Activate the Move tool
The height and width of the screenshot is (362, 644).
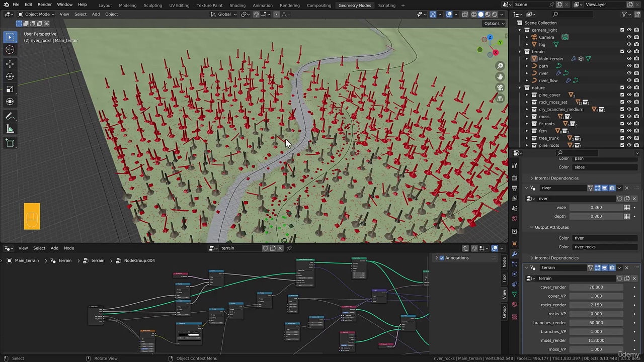click(10, 64)
